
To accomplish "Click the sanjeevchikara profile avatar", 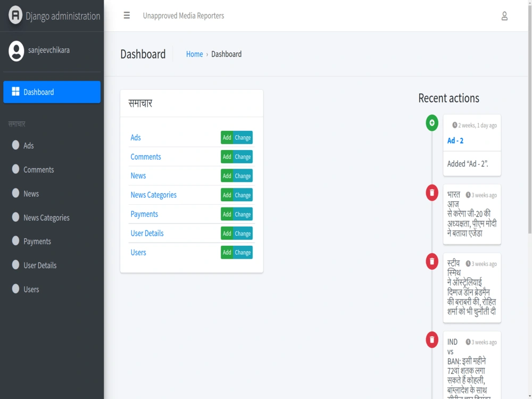I will click(16, 51).
